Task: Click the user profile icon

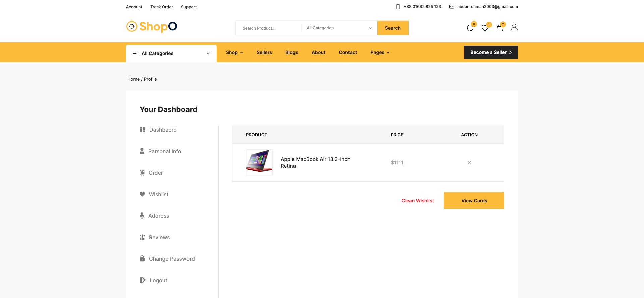Action: tap(514, 27)
